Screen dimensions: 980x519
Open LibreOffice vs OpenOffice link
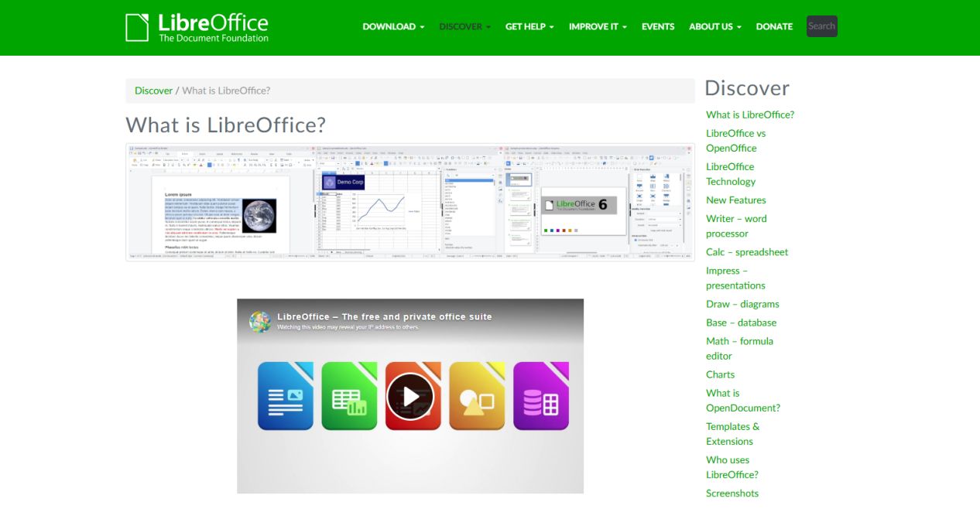[735, 141]
